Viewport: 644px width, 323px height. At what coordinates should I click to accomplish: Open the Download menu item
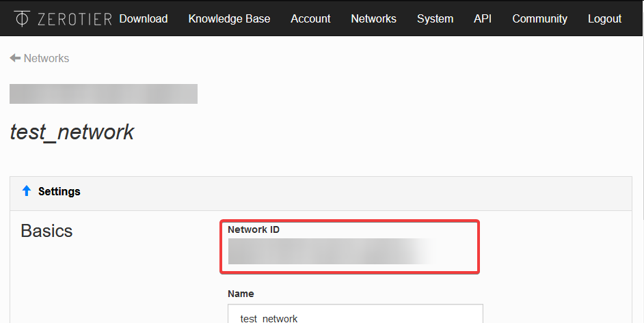coord(144,18)
